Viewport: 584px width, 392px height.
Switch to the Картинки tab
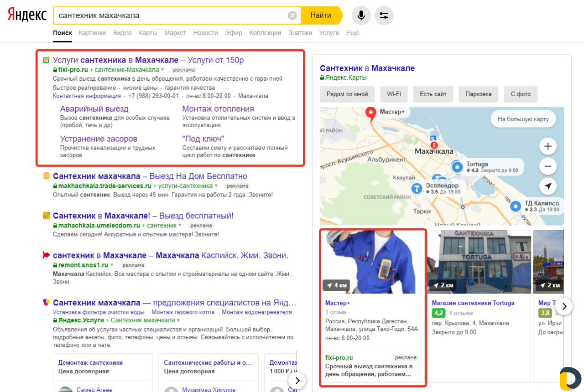pyautogui.click(x=92, y=33)
